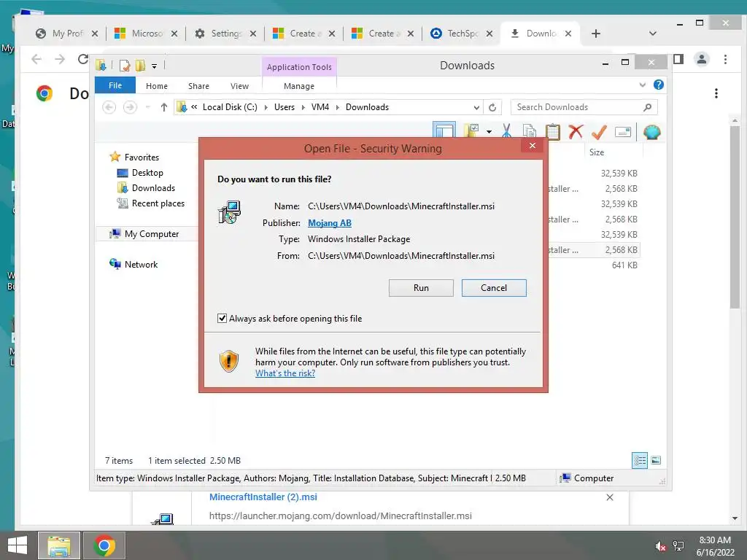Click the Refresh icon beside address bar
Screen dimensions: 747x560
click(x=492, y=108)
